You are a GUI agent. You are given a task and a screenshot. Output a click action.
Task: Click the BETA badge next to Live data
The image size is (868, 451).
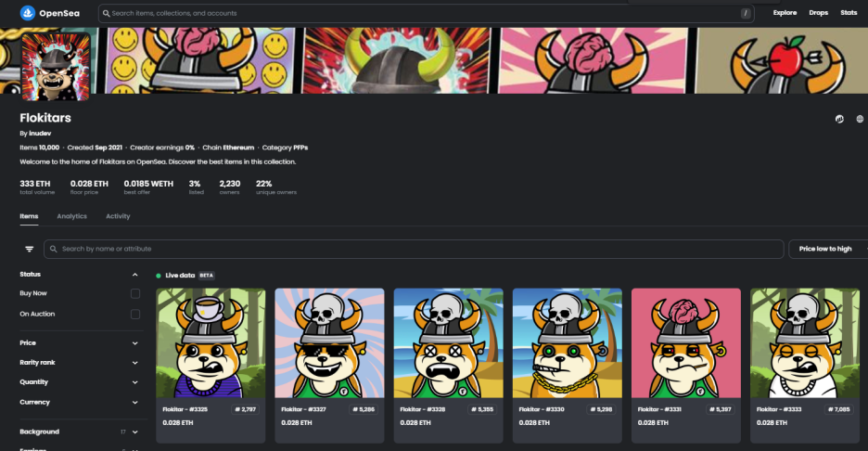point(207,276)
